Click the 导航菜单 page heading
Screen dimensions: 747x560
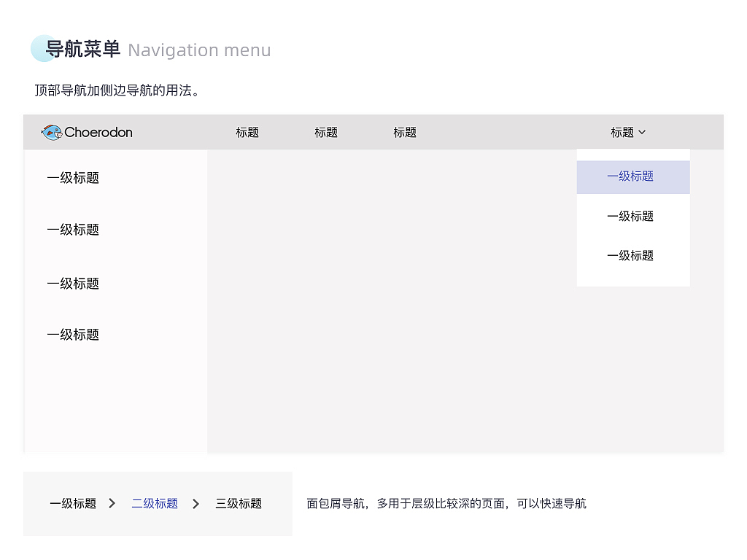[82, 50]
